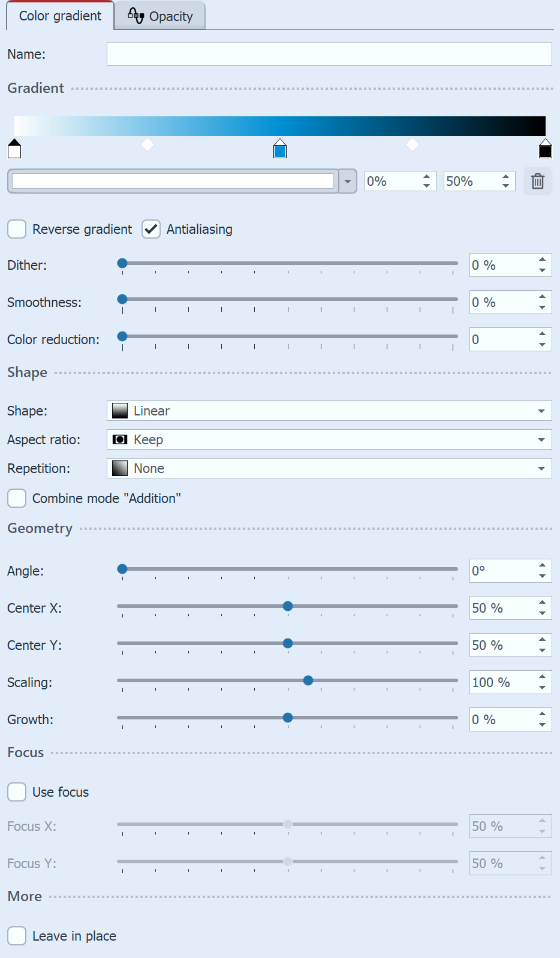Select the rightmost black gradient stop marker
560x958 pixels.
(545, 149)
